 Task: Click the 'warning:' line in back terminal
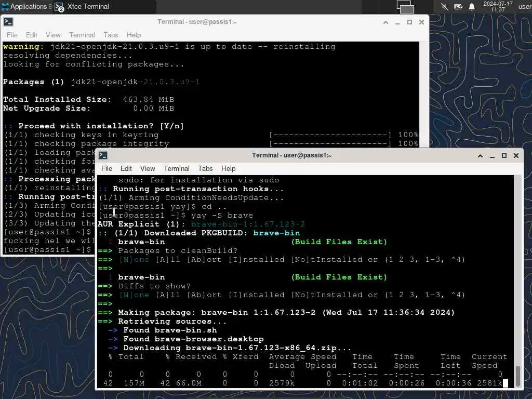tap(169, 46)
